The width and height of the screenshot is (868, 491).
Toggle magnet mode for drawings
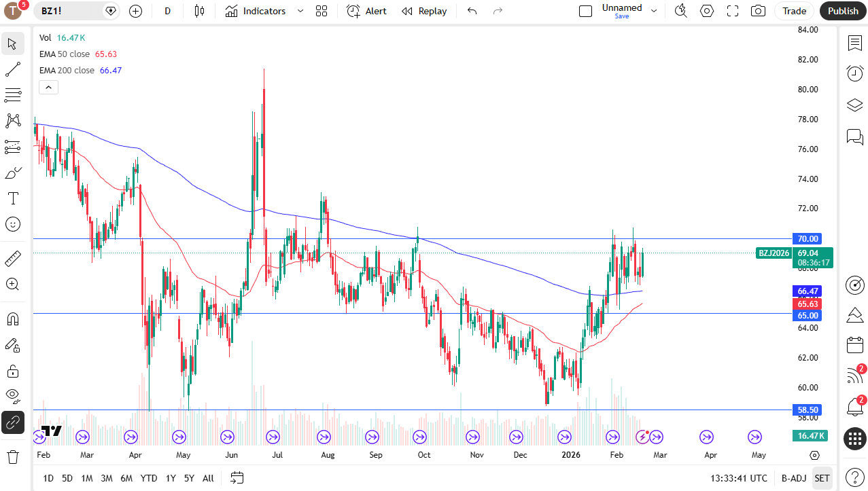pos(12,319)
